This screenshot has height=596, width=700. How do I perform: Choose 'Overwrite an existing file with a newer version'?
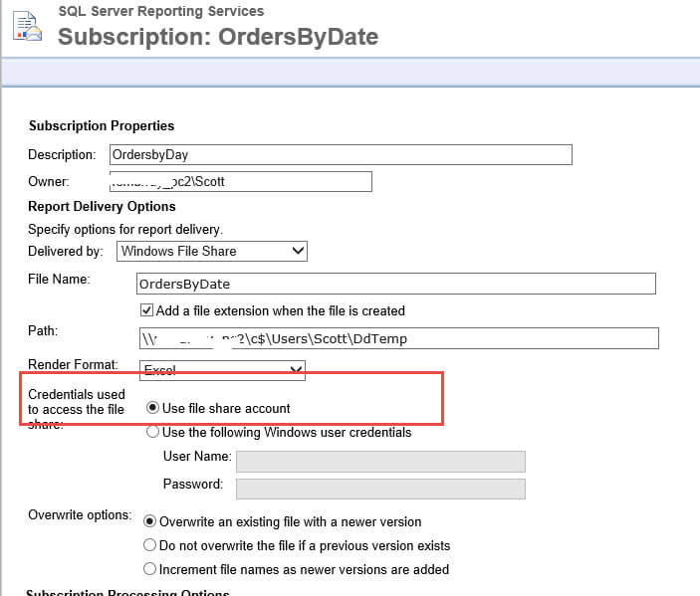coord(149,521)
